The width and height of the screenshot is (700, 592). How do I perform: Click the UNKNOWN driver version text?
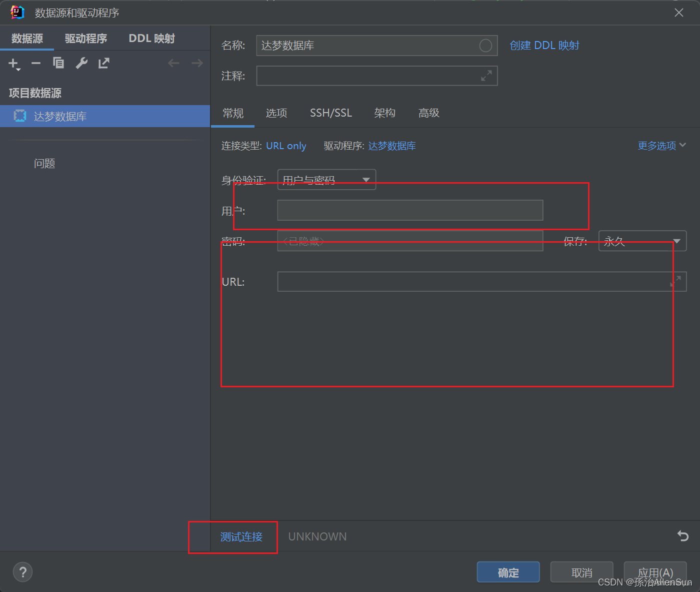tap(317, 536)
